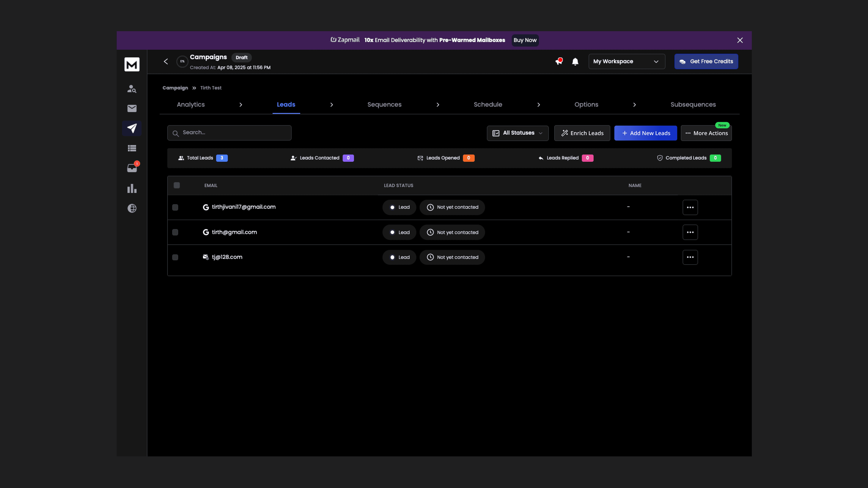This screenshot has width=868, height=488.
Task: Open the All Statuses filter dropdown
Action: [x=518, y=133]
